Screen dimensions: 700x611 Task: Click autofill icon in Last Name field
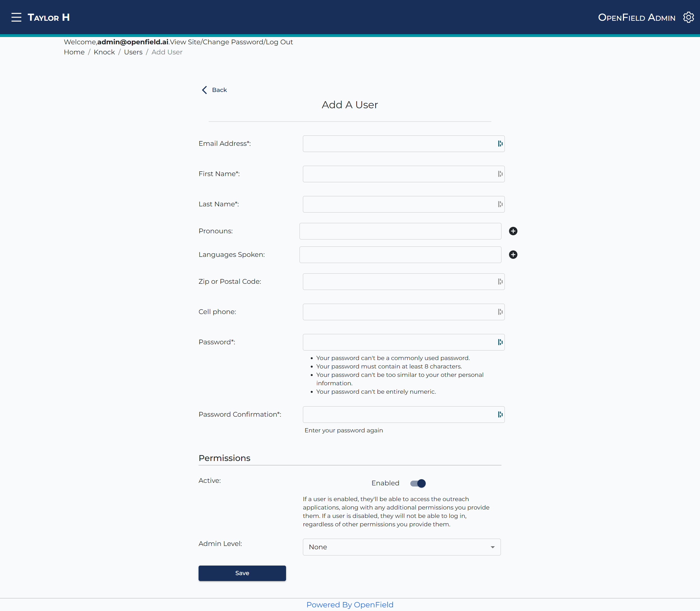500,204
